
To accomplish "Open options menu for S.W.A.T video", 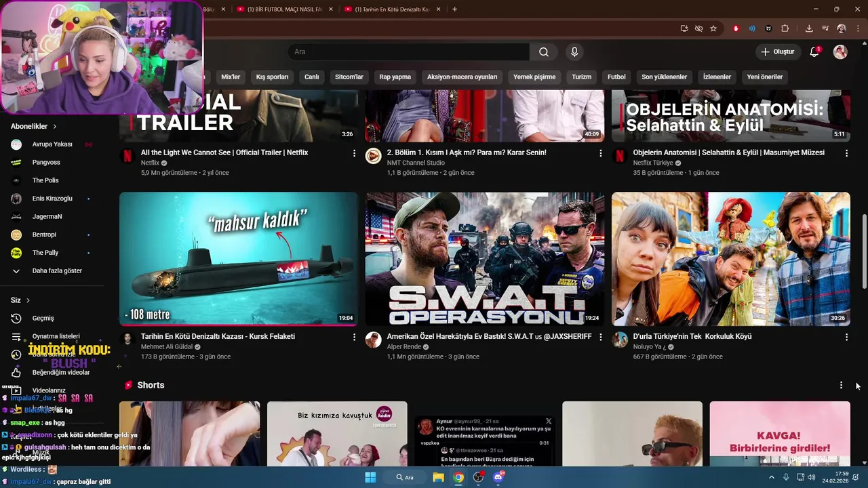I will coord(600,337).
